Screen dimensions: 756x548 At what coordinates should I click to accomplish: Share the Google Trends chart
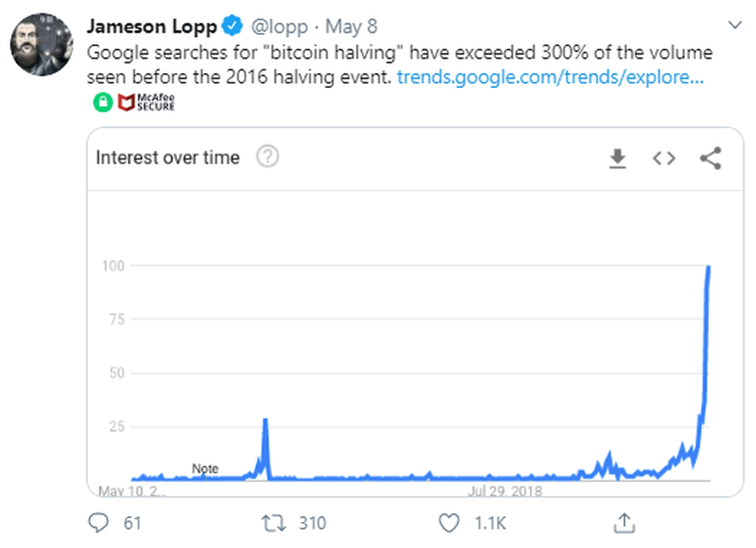point(710,158)
